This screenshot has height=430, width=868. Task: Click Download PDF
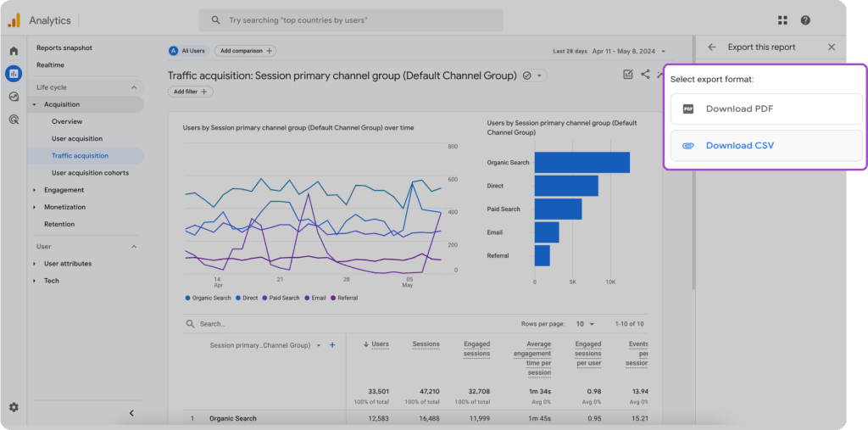[x=766, y=109]
